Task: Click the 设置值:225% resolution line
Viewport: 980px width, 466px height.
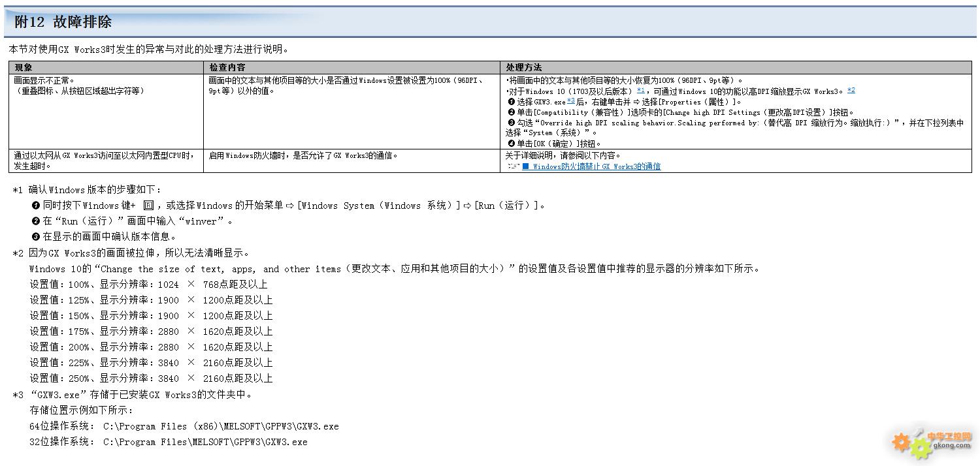Action: pyautogui.click(x=151, y=363)
